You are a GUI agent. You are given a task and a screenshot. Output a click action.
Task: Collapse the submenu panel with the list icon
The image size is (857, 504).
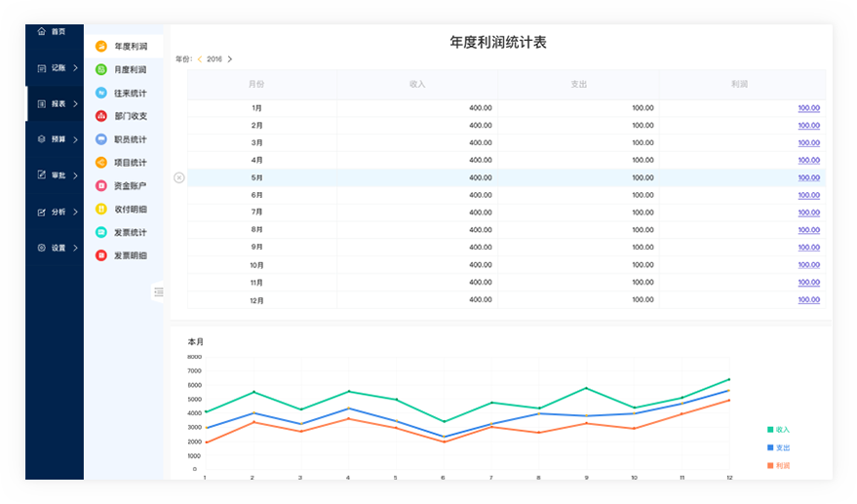[159, 291]
